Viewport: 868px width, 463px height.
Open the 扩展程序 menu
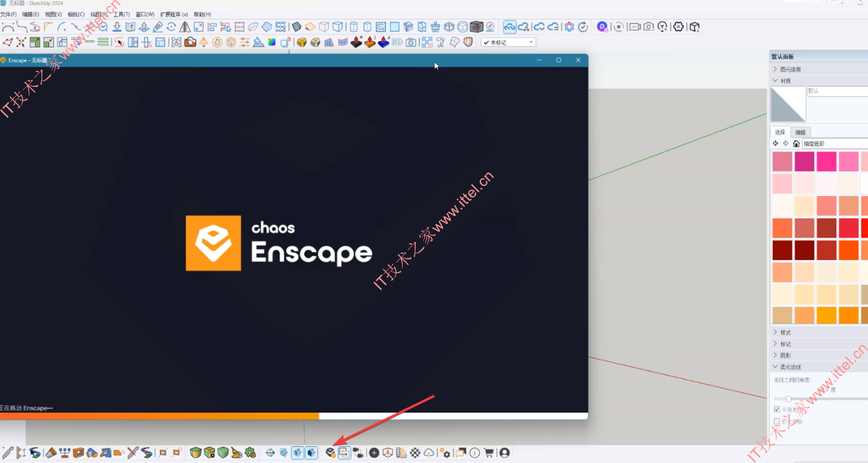coord(174,14)
